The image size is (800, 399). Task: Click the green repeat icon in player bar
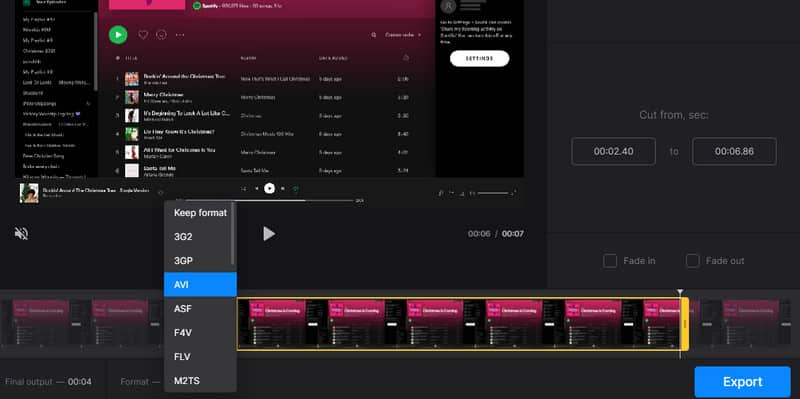[295, 189]
